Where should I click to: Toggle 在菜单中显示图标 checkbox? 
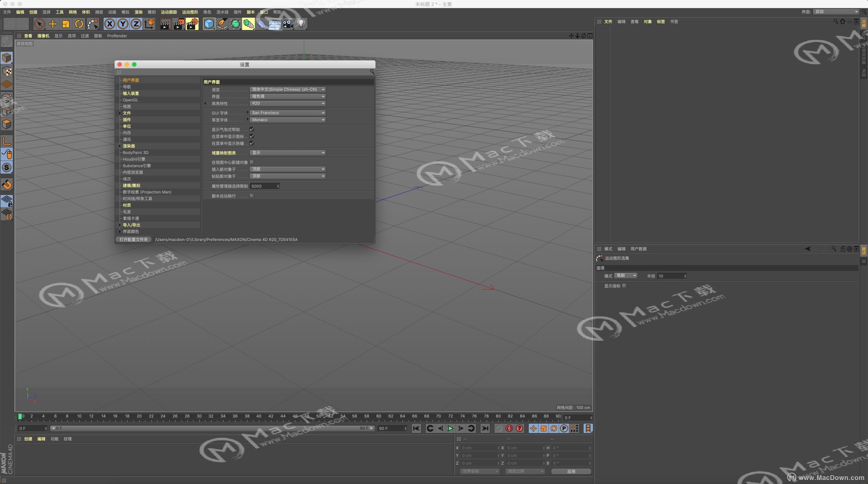(252, 136)
